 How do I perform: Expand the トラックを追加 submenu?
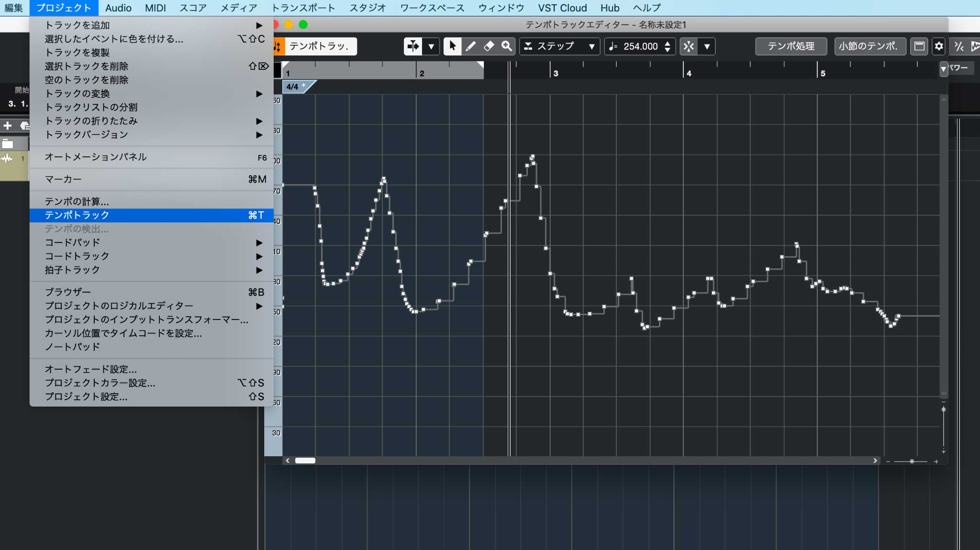pyautogui.click(x=151, y=25)
